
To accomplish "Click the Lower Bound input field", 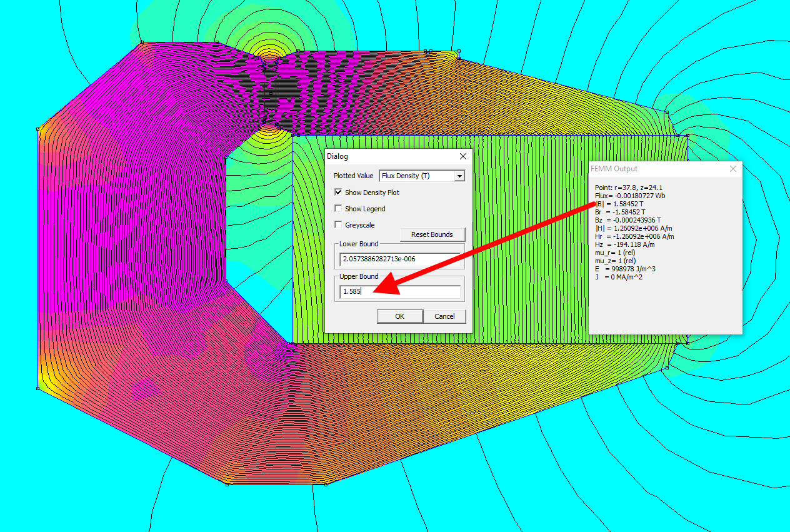I will tap(400, 259).
